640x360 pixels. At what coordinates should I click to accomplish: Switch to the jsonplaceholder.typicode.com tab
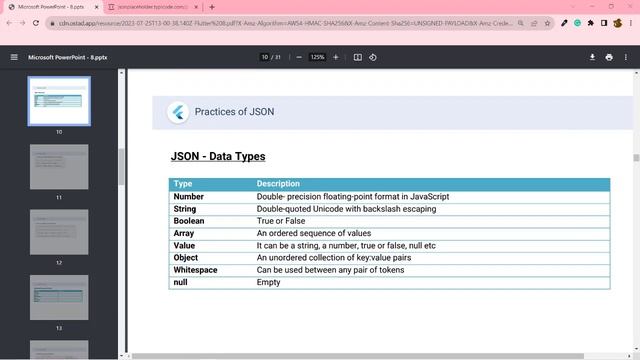(x=153, y=7)
